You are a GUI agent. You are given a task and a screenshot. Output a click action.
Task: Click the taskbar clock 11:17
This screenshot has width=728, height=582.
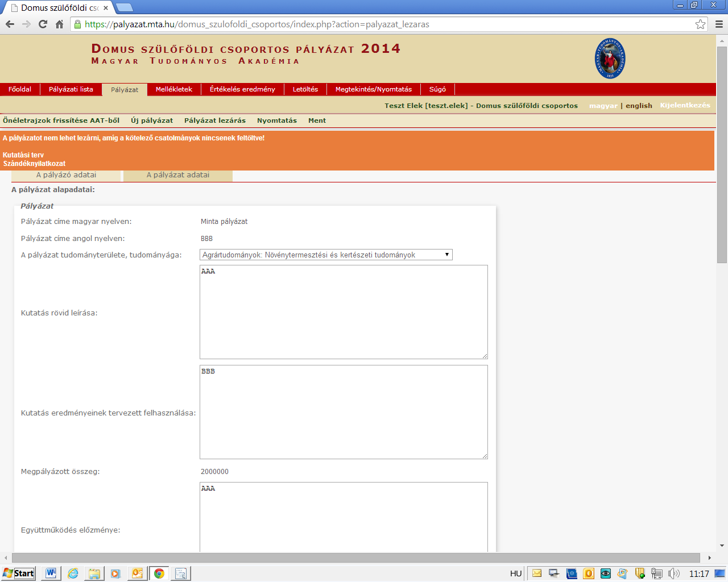[x=699, y=573]
